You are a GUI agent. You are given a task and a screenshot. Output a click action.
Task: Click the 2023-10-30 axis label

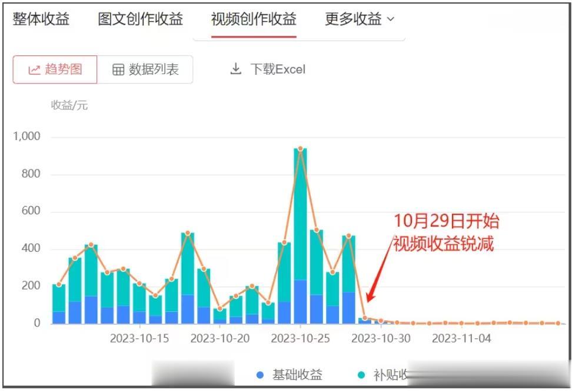coord(381,338)
